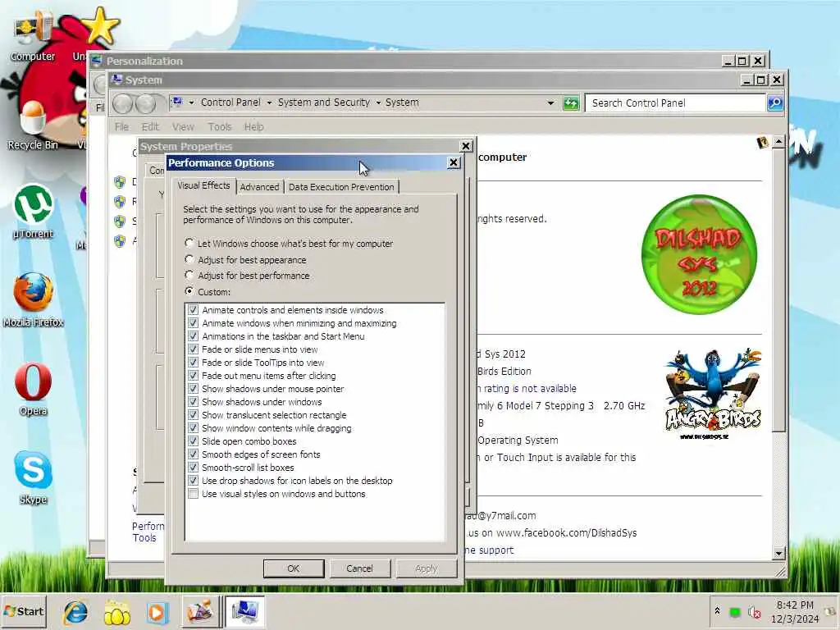The height and width of the screenshot is (630, 840).
Task: Open the media player taskbar icon
Action: tap(157, 612)
